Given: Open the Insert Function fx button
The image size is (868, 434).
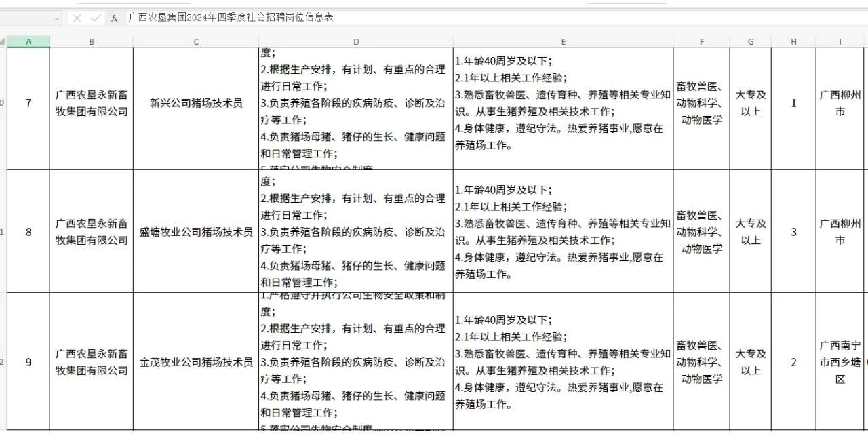Looking at the screenshot, I should click(115, 18).
